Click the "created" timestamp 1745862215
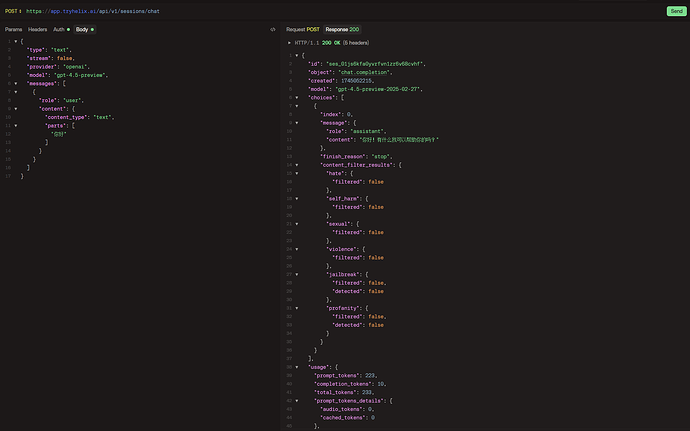The height and width of the screenshot is (431, 690). 357,81
